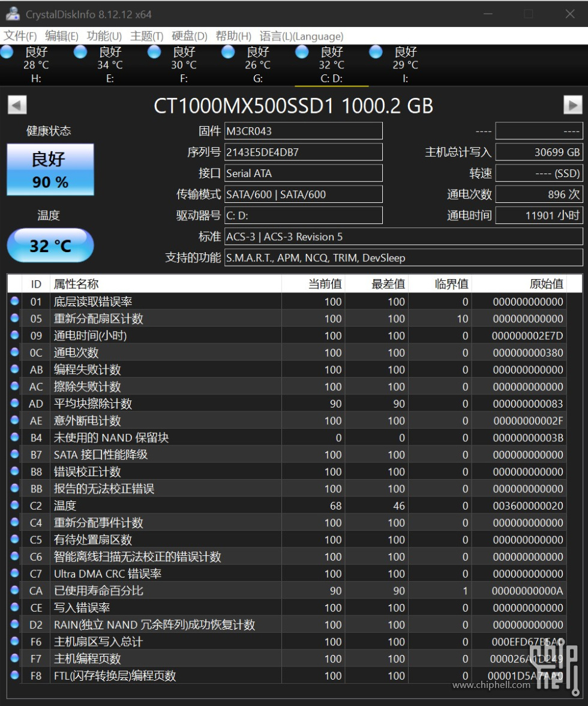Click the serial number field 2143E5DE4DB7
The image size is (588, 706).
[303, 152]
